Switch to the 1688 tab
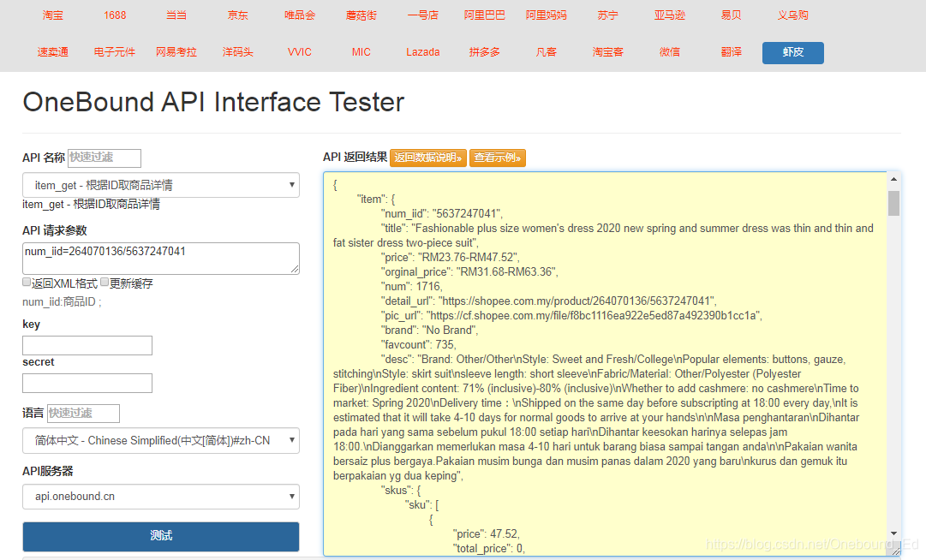This screenshot has height=560, width=926. click(x=115, y=15)
